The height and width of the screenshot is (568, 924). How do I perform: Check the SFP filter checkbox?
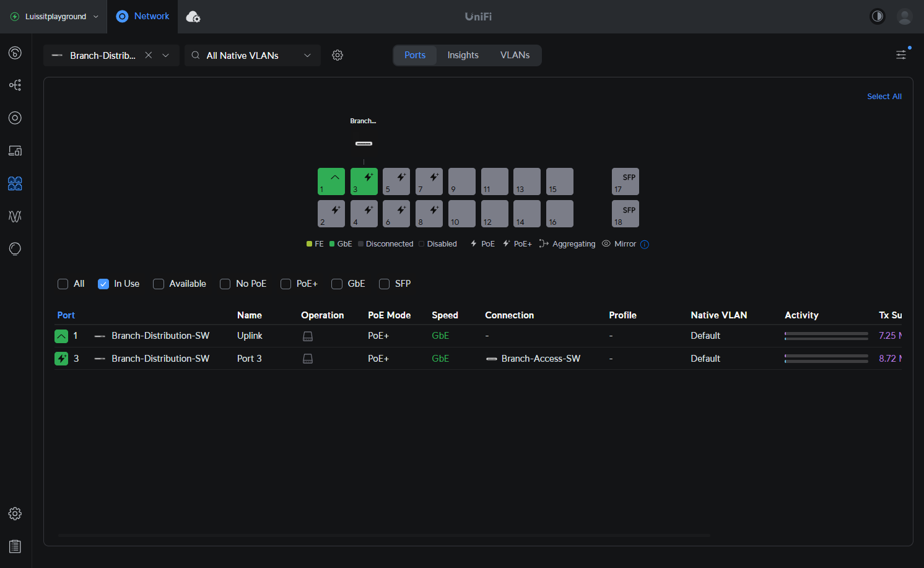[384, 284]
